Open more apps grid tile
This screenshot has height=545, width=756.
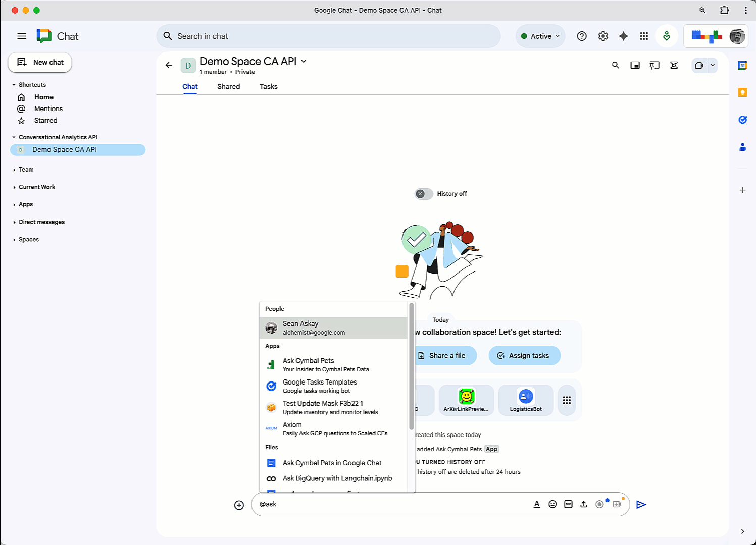(x=567, y=400)
